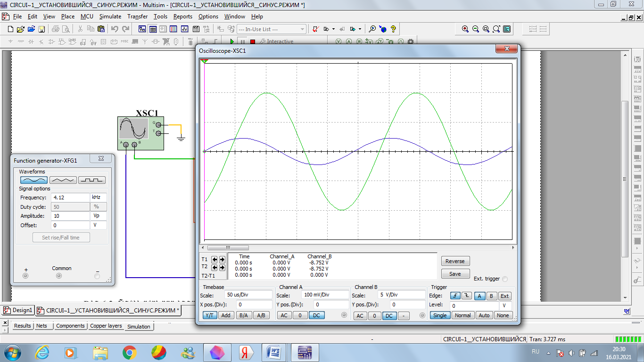Move cursor T2 left with arrow
644x362 pixels.
tap(215, 267)
